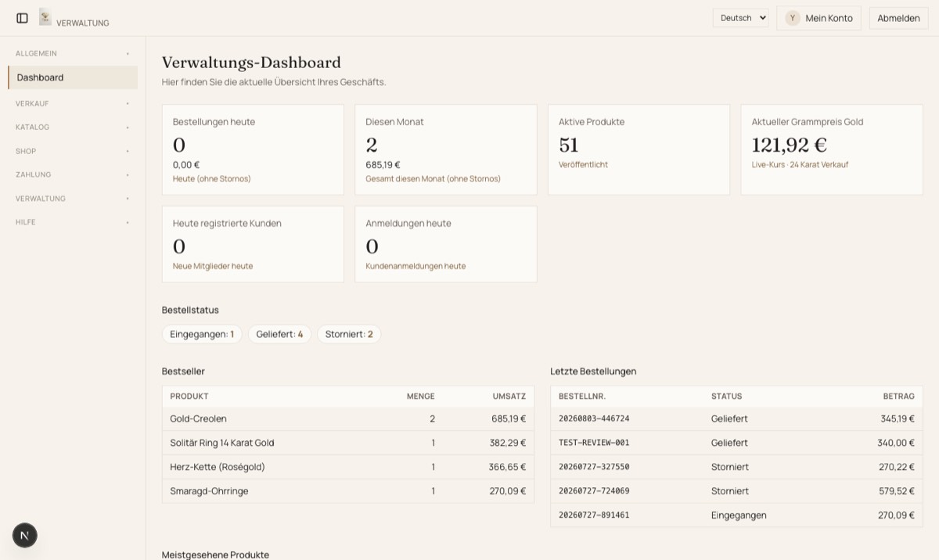Click Solitär Ring 14 Karat Gold
The width and height of the screenshot is (939, 560).
(222, 443)
